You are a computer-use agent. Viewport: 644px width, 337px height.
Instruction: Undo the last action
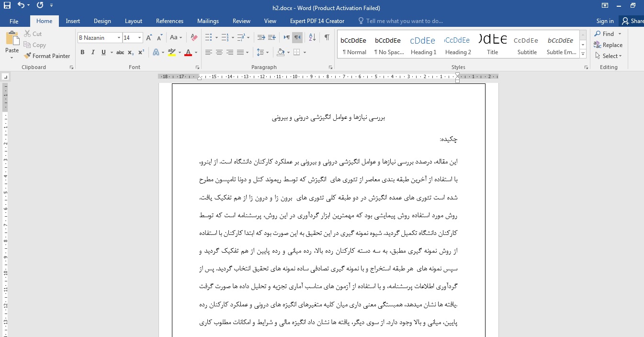(x=21, y=6)
